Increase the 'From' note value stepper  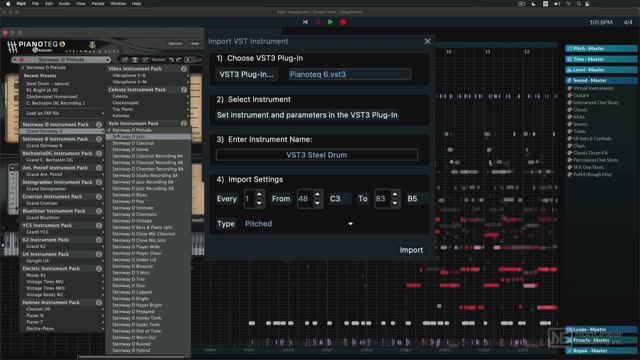317,194
